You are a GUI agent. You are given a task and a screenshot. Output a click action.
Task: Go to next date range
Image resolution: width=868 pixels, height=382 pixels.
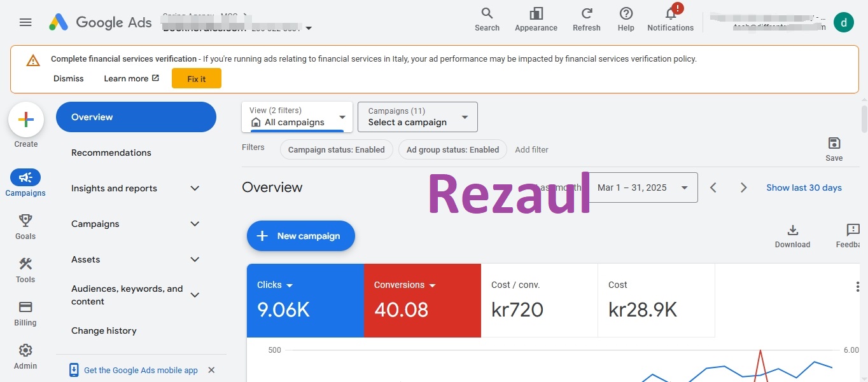tap(743, 188)
